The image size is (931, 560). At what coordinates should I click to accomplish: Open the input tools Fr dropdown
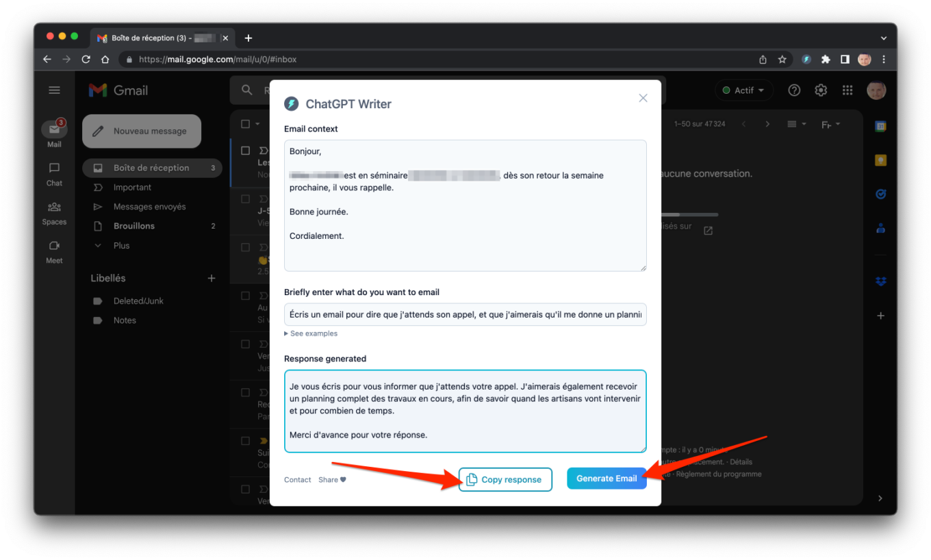tap(830, 124)
